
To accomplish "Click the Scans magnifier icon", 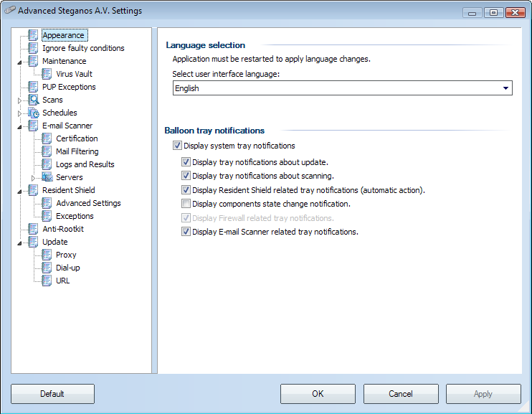I will [x=33, y=100].
